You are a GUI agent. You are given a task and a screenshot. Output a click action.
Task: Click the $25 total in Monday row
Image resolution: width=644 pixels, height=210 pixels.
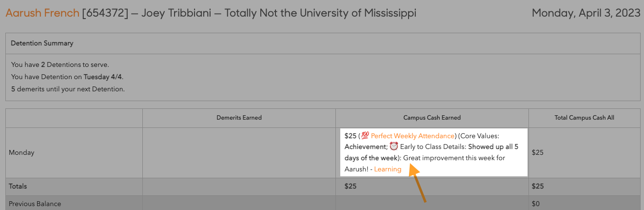tap(538, 152)
